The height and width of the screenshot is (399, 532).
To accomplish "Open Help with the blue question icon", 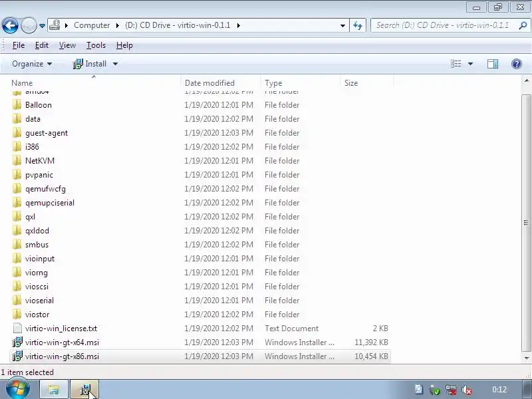I will (x=517, y=64).
